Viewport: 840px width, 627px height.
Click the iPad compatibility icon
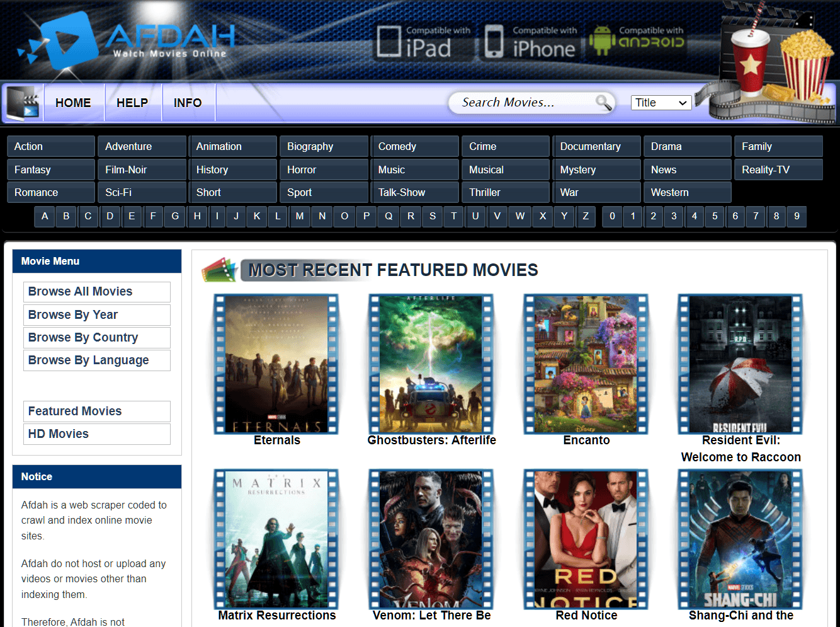389,39
